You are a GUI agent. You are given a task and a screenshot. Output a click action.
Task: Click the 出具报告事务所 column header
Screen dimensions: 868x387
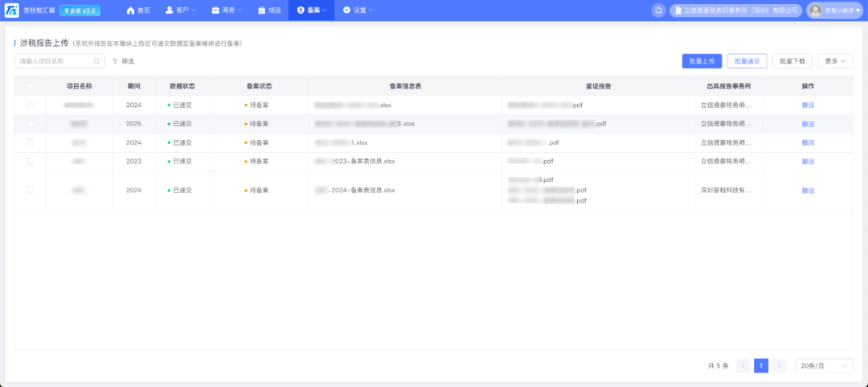coord(729,86)
